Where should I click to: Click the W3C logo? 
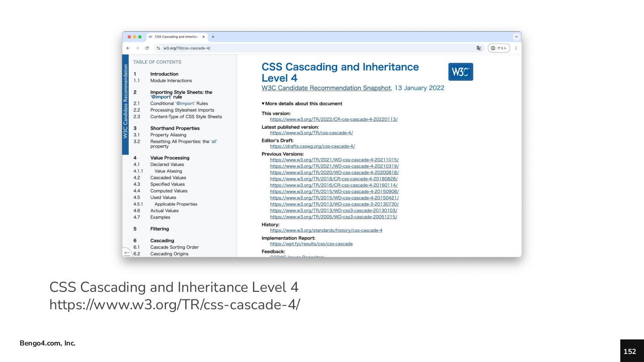[x=461, y=72]
